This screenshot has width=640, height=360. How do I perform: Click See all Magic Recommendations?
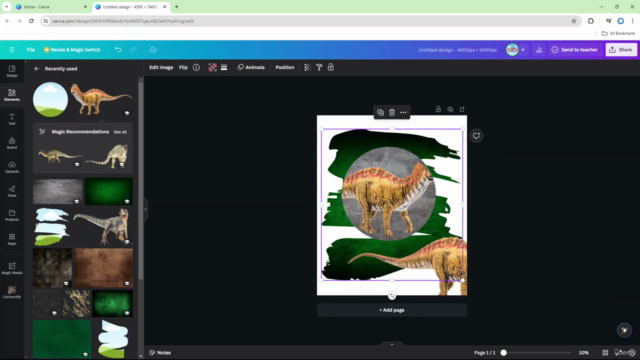(120, 132)
